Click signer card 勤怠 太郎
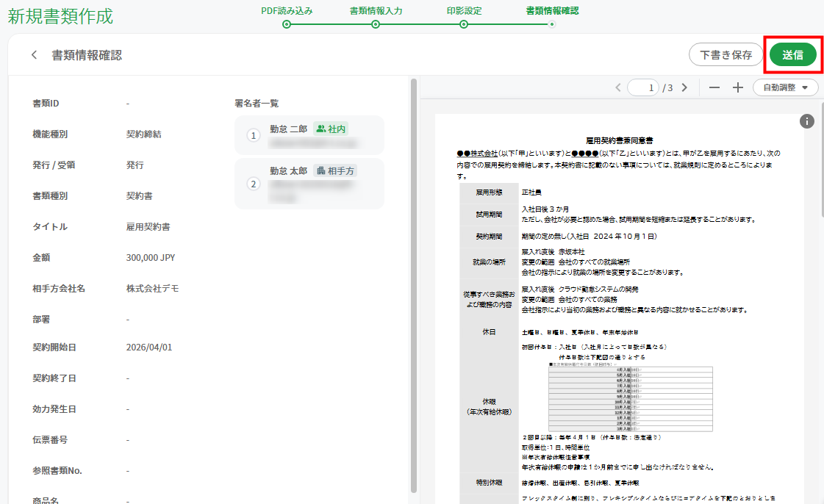The width and height of the screenshot is (824, 504). pyautogui.click(x=309, y=184)
